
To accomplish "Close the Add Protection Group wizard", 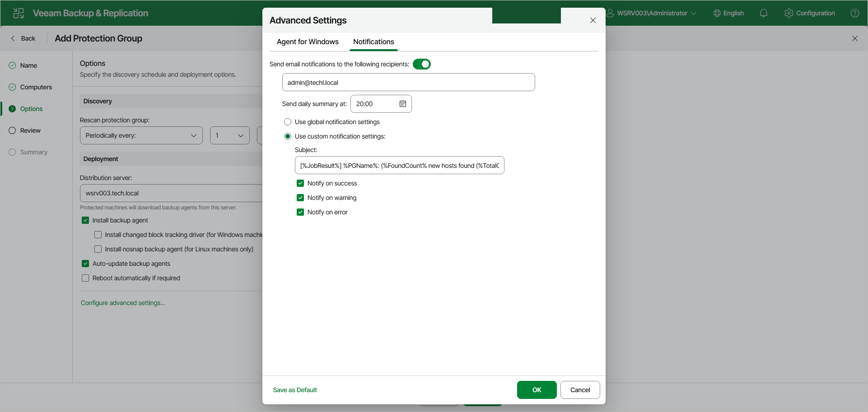I will (855, 38).
